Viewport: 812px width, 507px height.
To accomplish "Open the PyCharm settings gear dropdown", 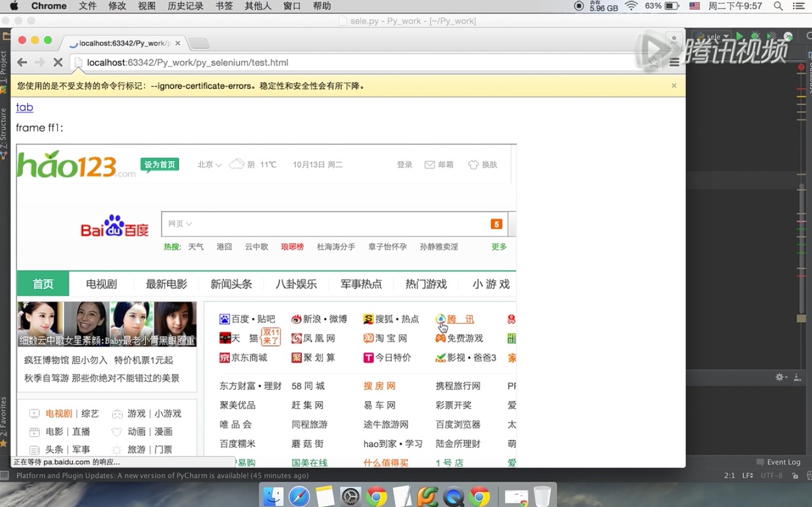I will (782, 377).
